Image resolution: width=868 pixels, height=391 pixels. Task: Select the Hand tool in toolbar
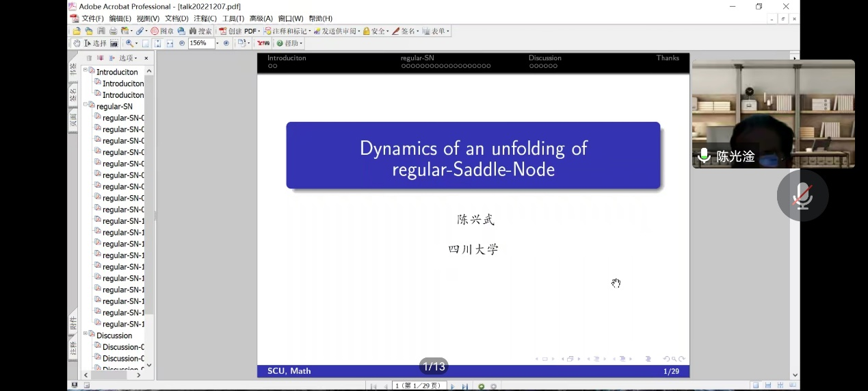click(77, 43)
